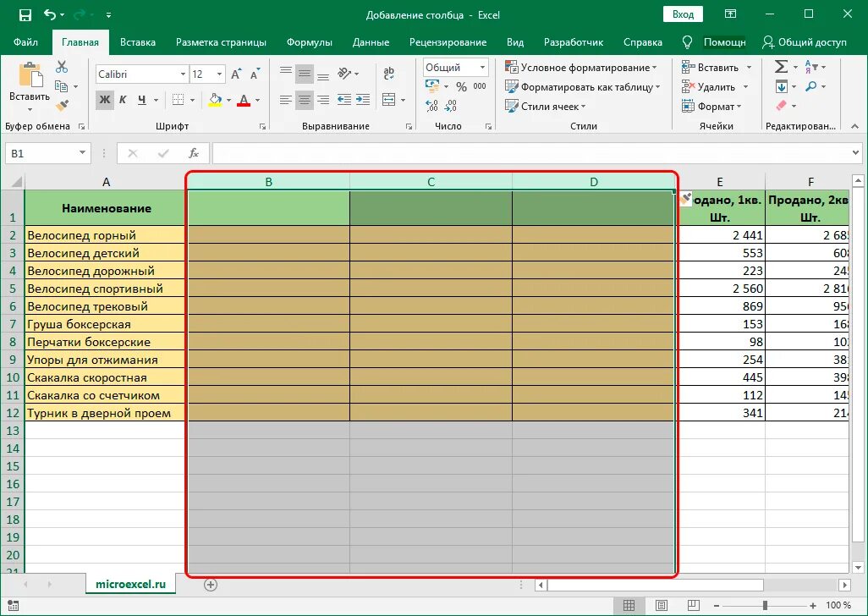Click the Save icon in the title bar
Image resolution: width=868 pixels, height=616 pixels.
tap(25, 15)
